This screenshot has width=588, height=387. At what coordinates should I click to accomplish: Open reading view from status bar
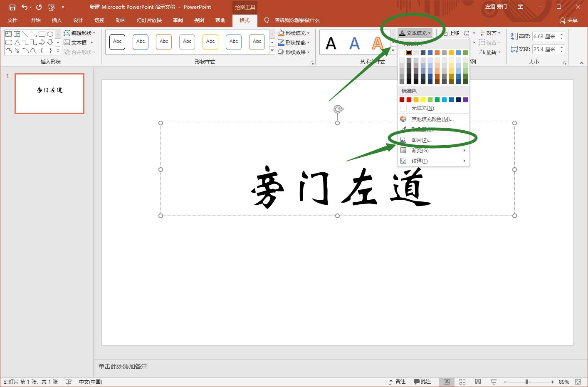click(x=478, y=382)
